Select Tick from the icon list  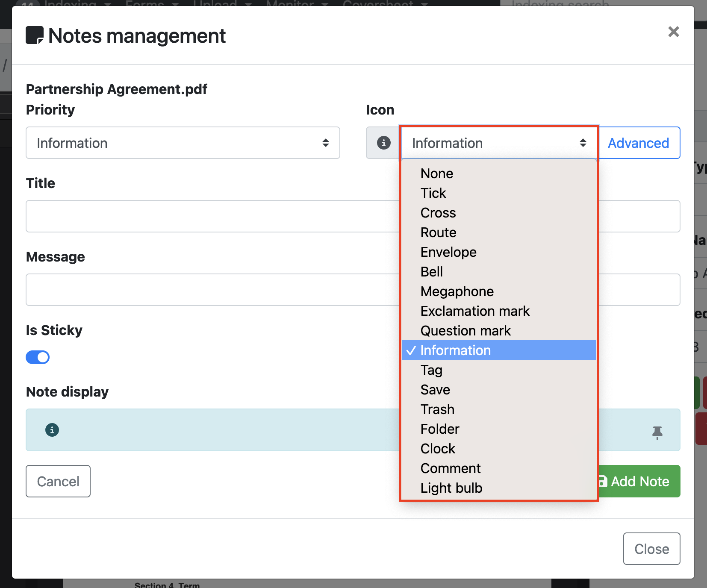tap(433, 193)
